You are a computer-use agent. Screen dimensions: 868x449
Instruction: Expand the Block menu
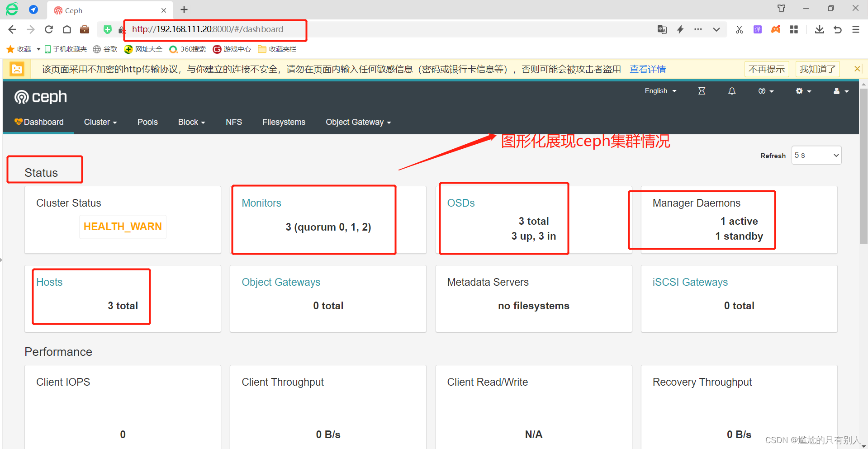click(192, 122)
